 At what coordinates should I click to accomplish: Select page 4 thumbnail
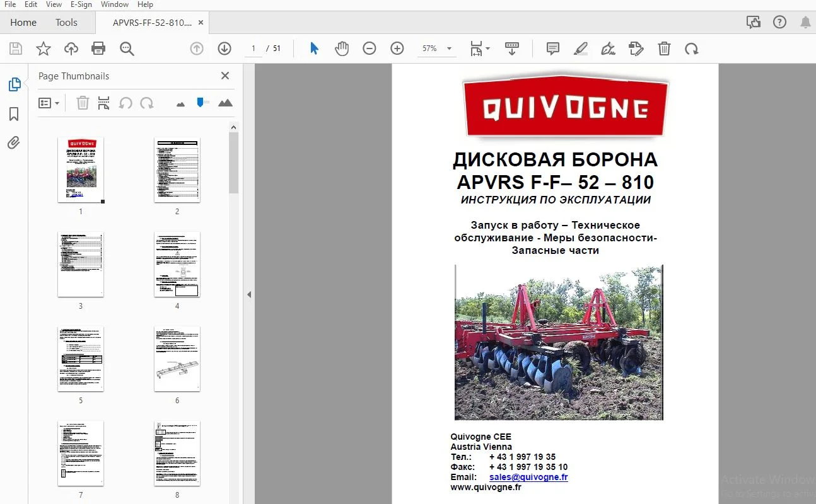[x=177, y=265]
